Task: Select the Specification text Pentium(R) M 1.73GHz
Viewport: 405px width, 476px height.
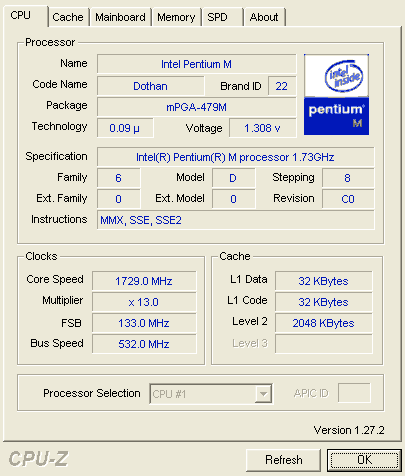Action: 235,157
